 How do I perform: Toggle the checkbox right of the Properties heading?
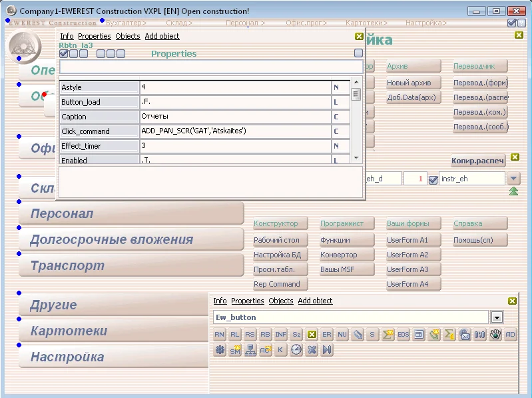click(358, 53)
